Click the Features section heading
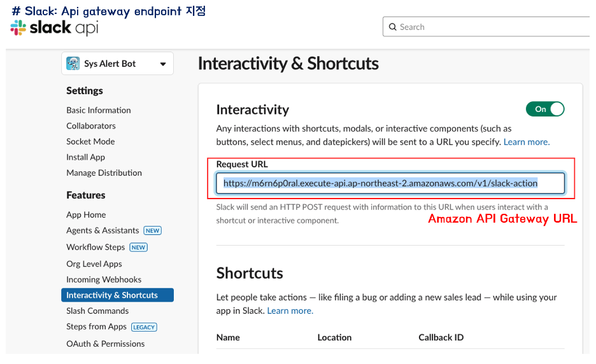The width and height of the screenshot is (596, 364). point(85,195)
